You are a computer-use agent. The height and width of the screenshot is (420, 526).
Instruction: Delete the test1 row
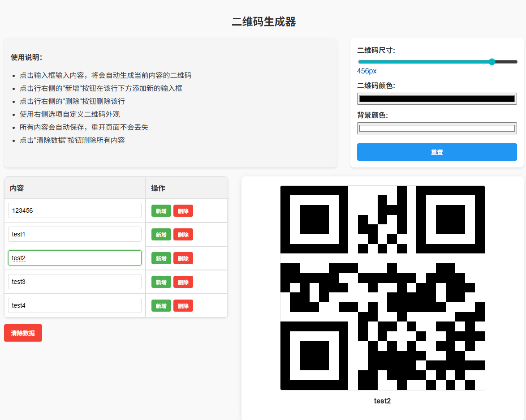(183, 235)
